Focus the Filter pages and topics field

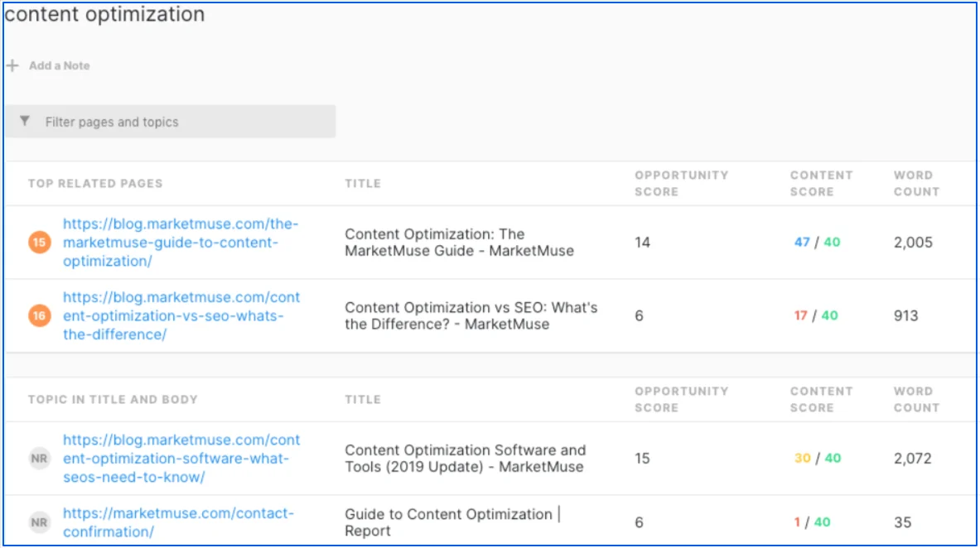pyautogui.click(x=171, y=121)
